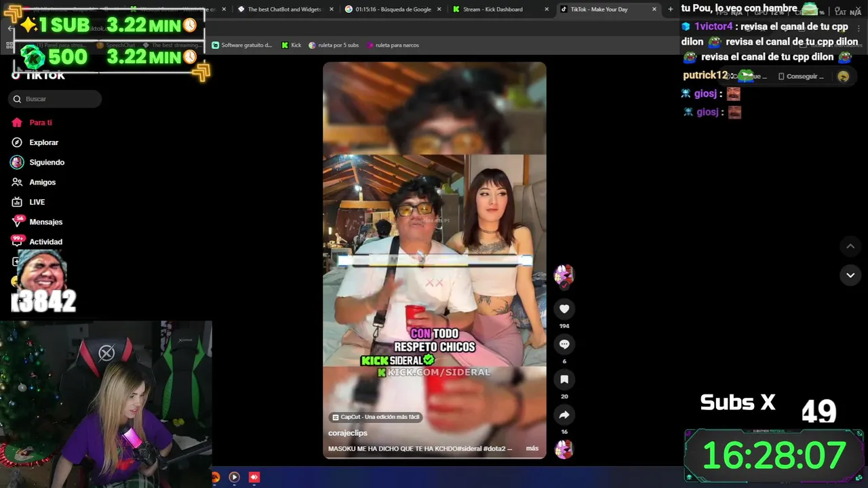The width and height of the screenshot is (868, 488).
Task: Open the ruleta por 5 subs bookmark
Action: 334,45
